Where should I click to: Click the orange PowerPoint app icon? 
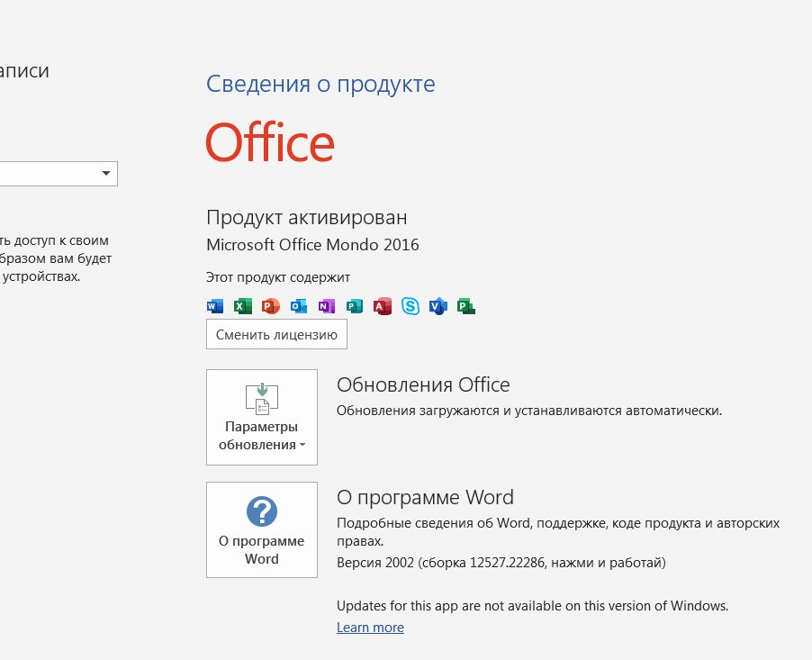[271, 306]
